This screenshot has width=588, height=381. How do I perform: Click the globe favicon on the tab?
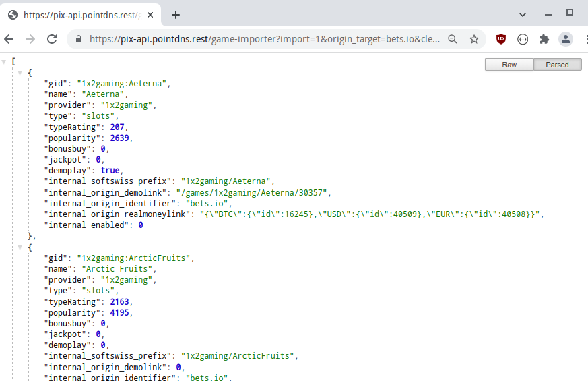(x=13, y=15)
